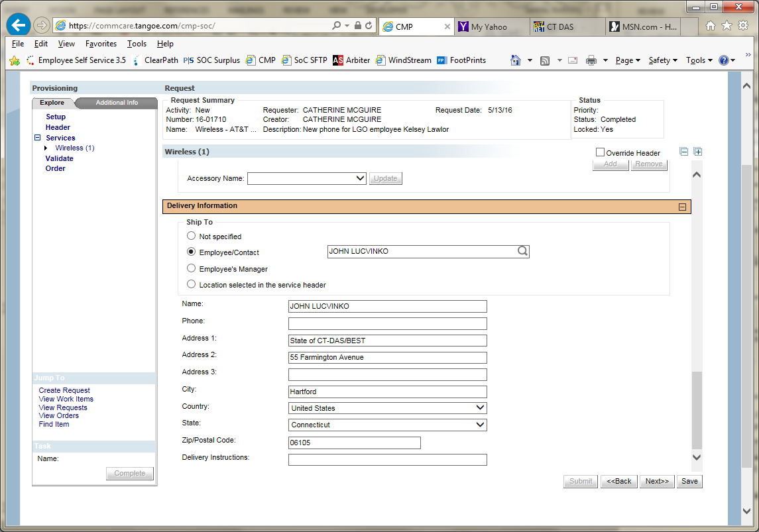Click the expand-all plus icon near Override Header
This screenshot has height=532, width=759.
pyautogui.click(x=697, y=152)
